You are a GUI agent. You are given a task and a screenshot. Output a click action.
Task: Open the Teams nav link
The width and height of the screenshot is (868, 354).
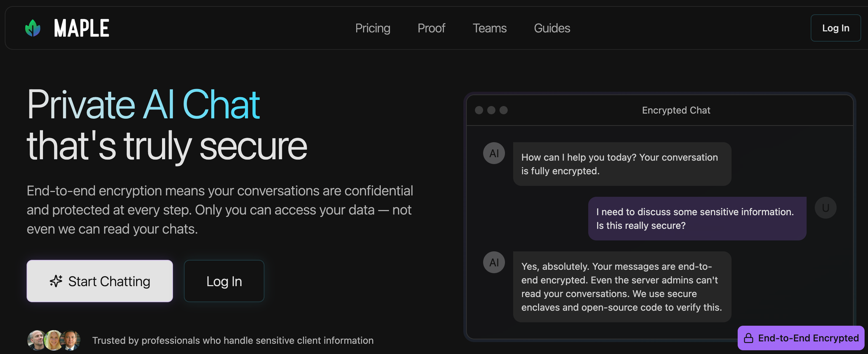click(x=489, y=28)
